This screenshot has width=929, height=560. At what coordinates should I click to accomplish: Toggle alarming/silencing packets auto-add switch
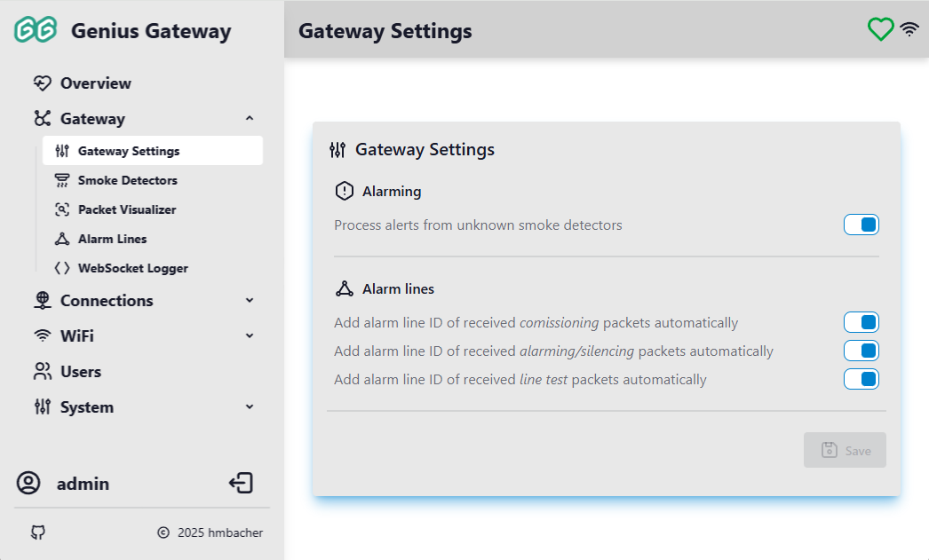[861, 351]
